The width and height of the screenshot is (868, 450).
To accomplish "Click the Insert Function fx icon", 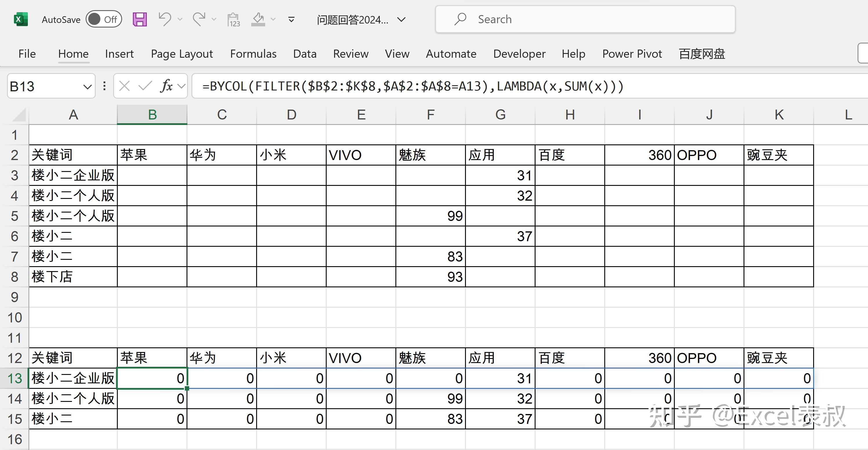I will (167, 86).
